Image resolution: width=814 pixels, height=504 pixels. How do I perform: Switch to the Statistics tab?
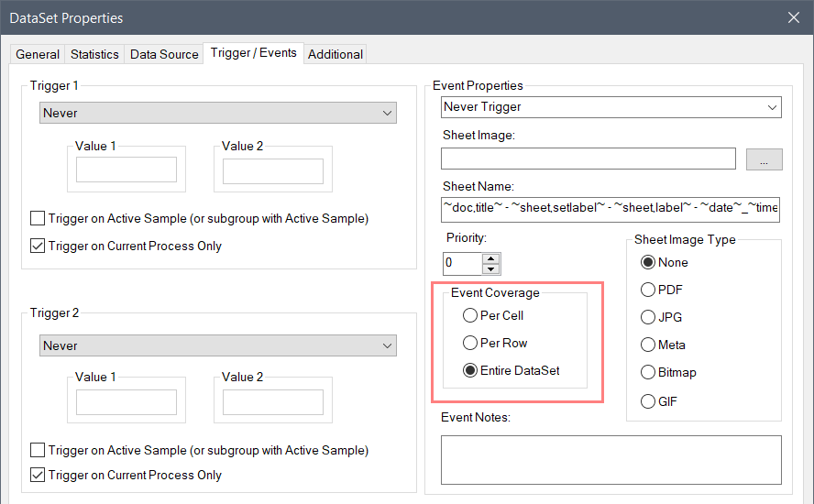click(94, 54)
